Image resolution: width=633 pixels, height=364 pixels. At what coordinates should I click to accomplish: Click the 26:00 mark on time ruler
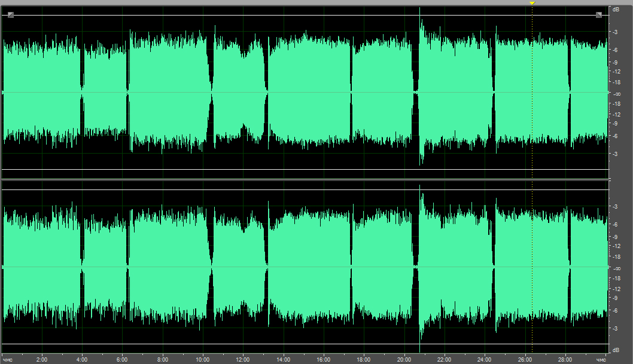tap(525, 360)
